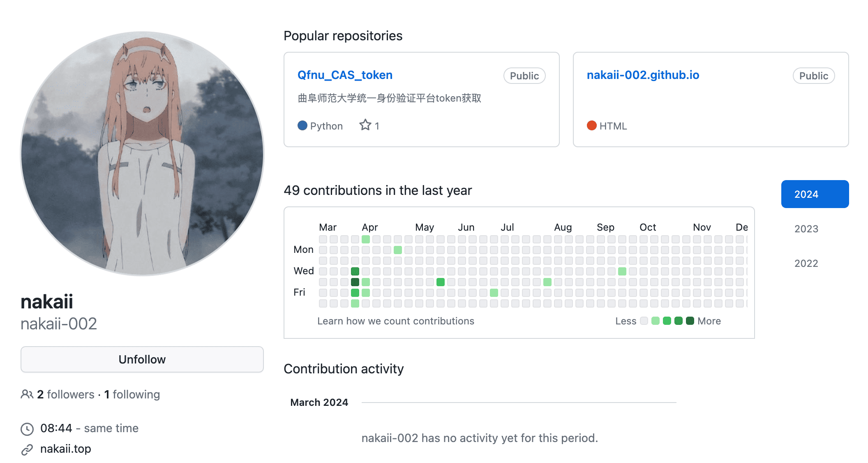
Task: Click the link icon beside nakaii.top
Action: click(x=27, y=449)
